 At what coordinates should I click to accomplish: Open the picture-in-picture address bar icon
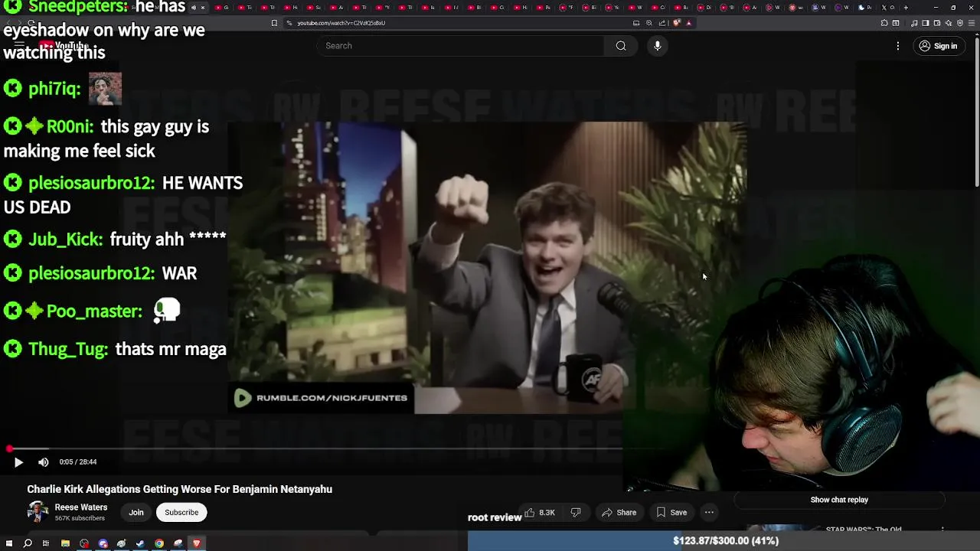(x=635, y=23)
